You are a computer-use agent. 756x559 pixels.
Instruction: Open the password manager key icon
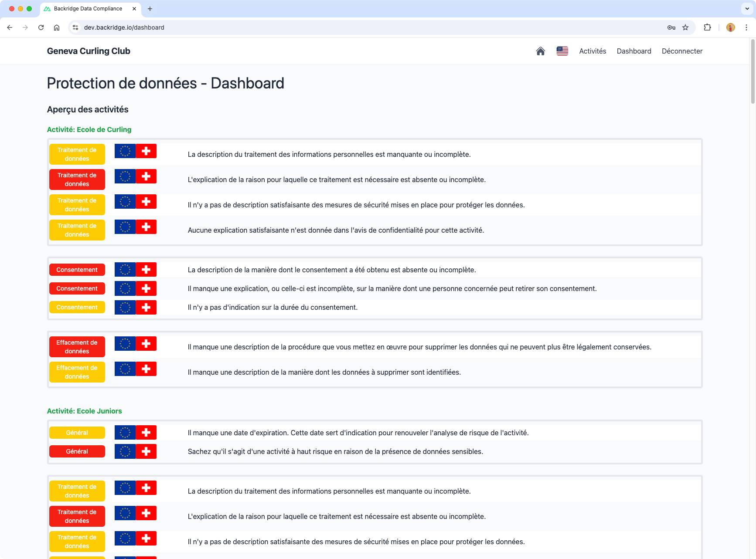click(x=671, y=27)
